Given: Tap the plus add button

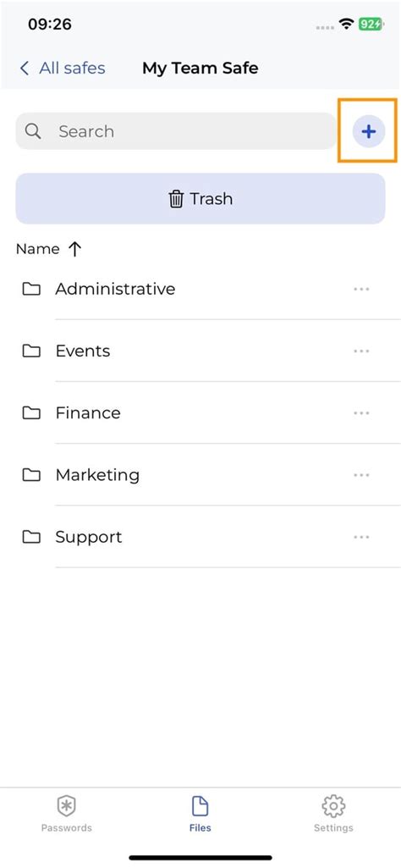Looking at the screenshot, I should pos(368,131).
